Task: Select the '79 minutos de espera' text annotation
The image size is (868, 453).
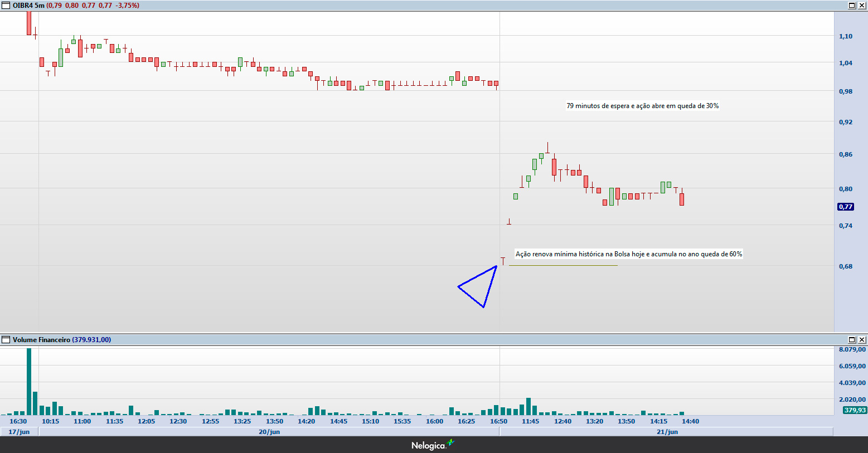Action: (x=642, y=106)
